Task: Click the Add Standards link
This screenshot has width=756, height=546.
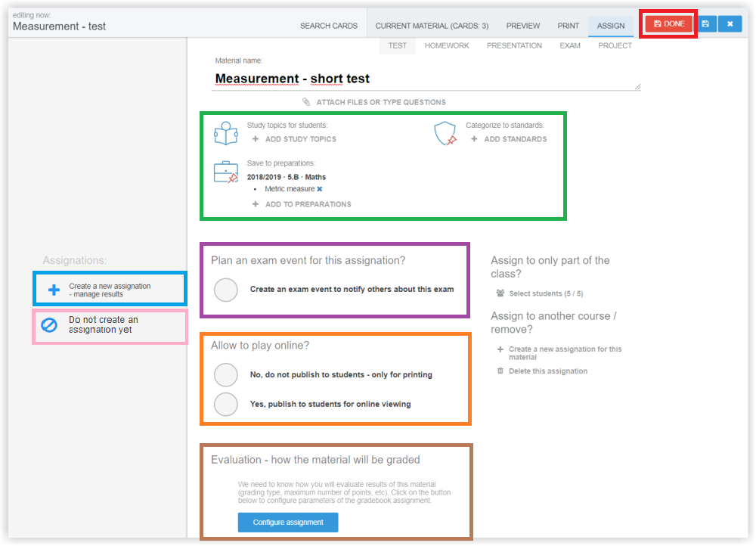Action: tap(516, 139)
